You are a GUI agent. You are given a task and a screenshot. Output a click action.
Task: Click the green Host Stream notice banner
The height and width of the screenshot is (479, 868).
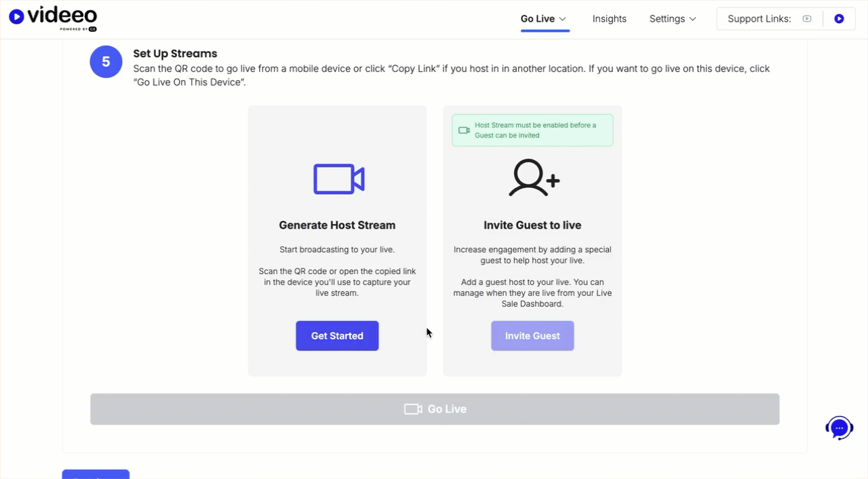tap(533, 130)
